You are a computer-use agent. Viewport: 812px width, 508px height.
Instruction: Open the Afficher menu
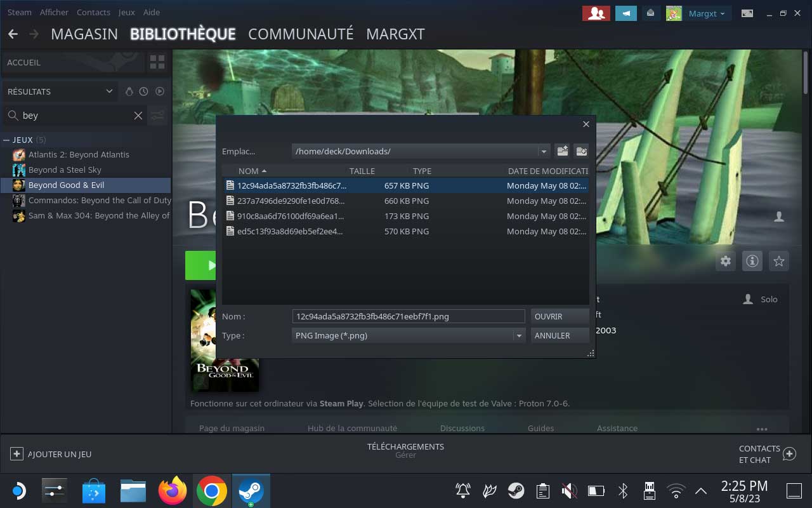54,12
